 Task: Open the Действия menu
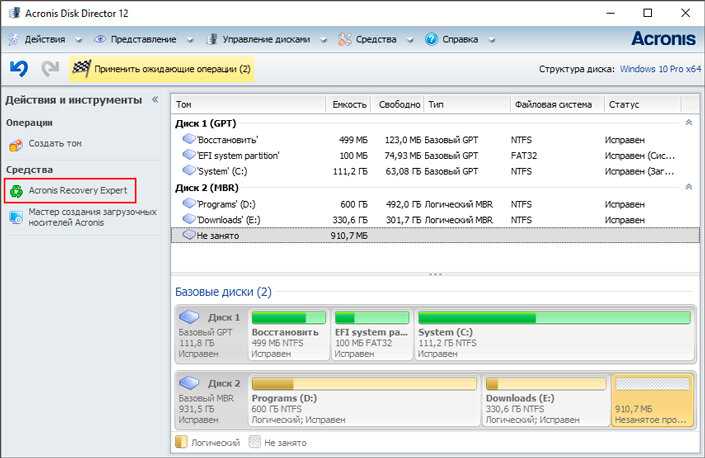pyautogui.click(x=45, y=40)
